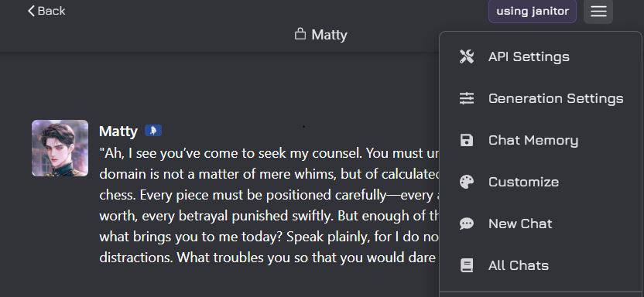The height and width of the screenshot is (297, 644).
Task: Open Matty's avatar thumbnail
Action: 60,148
